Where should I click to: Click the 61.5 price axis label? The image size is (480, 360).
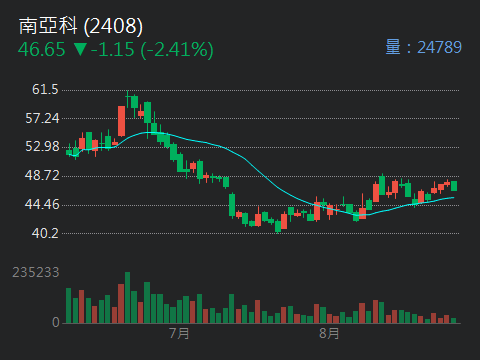[x=45, y=89]
